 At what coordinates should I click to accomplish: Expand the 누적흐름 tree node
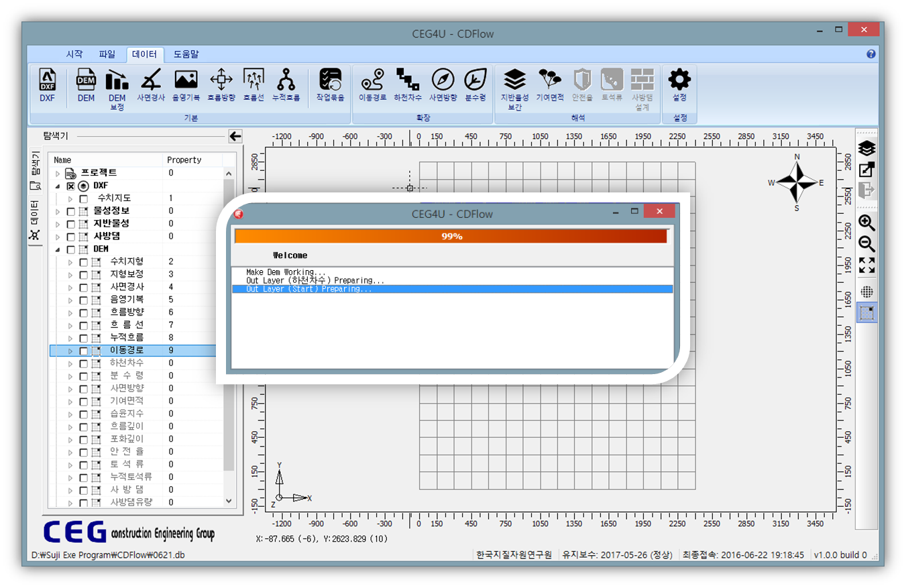pyautogui.click(x=70, y=338)
